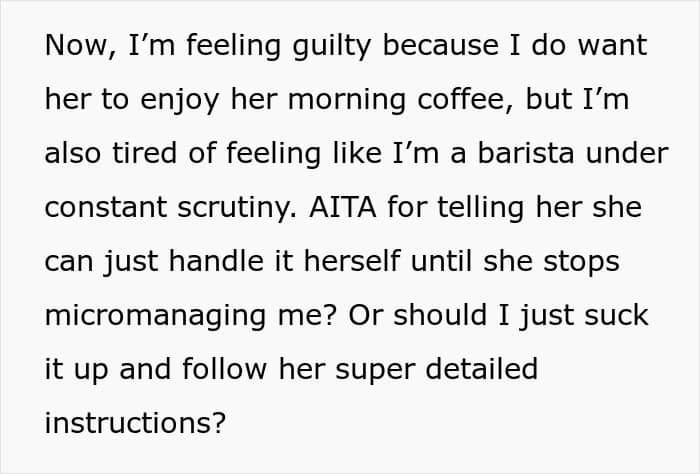Click the word "detailed" in the paragraph
The image size is (700, 474).
[x=482, y=369]
